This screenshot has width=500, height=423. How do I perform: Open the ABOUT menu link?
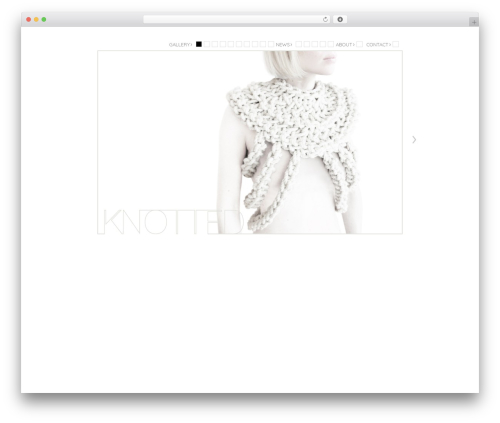345,45
